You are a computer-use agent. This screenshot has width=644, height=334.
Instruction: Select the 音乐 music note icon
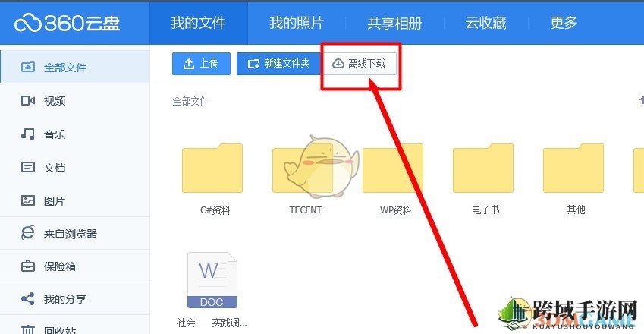(28, 134)
